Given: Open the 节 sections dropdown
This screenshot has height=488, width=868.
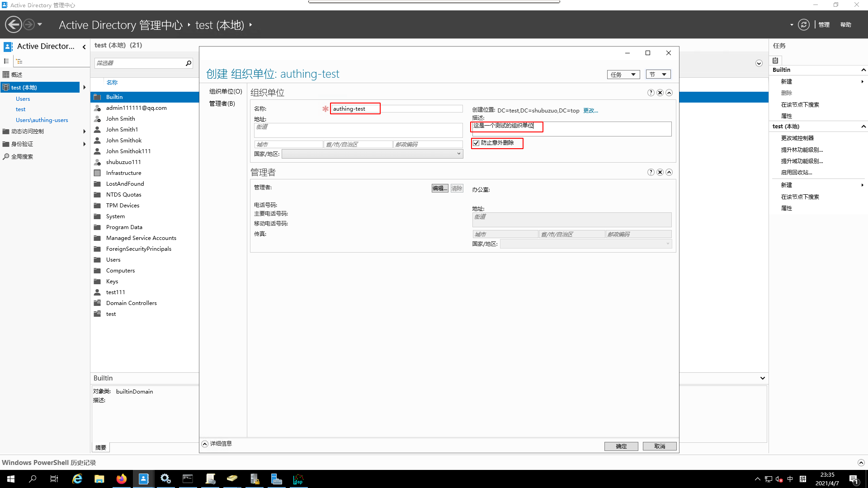Looking at the screenshot, I should (658, 74).
